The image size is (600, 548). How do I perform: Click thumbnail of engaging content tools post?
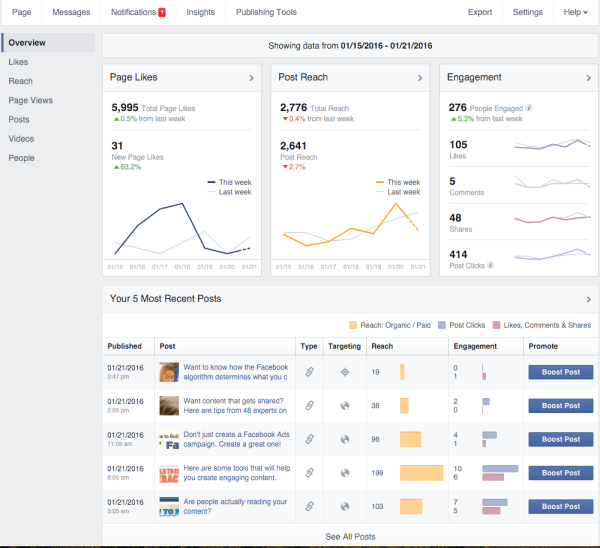[x=169, y=473]
